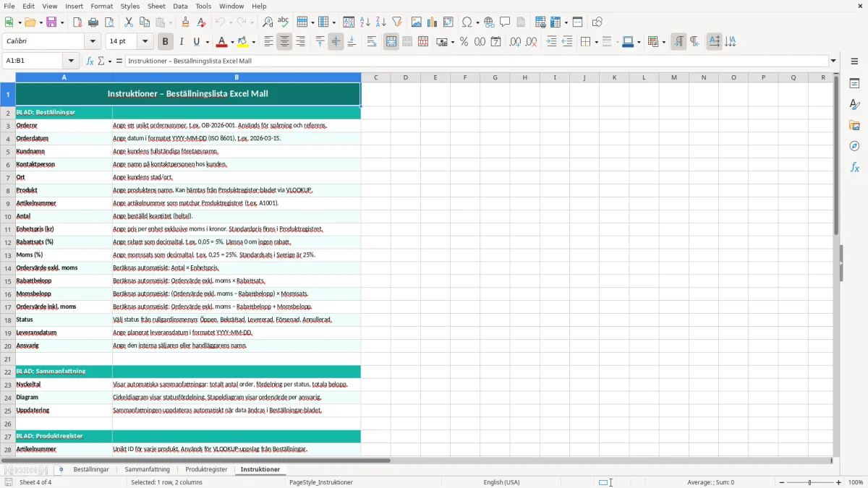Screen dimensions: 868x488
Task: Copy the selection to clipboard
Action: pos(144,22)
